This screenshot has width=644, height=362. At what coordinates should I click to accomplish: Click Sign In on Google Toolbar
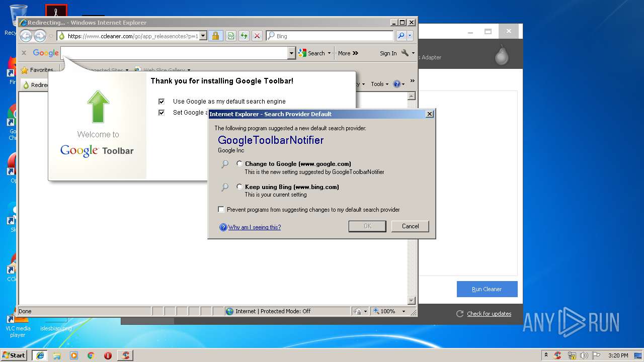pyautogui.click(x=388, y=53)
